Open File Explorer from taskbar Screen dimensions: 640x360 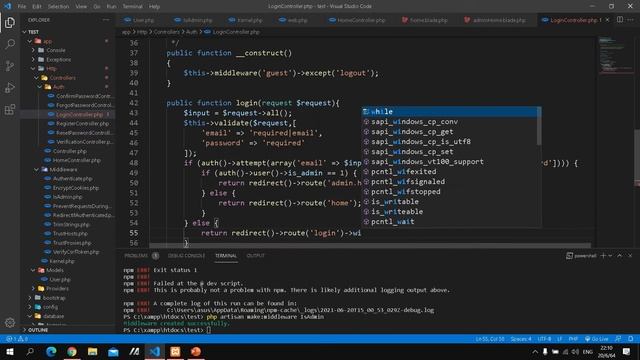tap(93, 351)
